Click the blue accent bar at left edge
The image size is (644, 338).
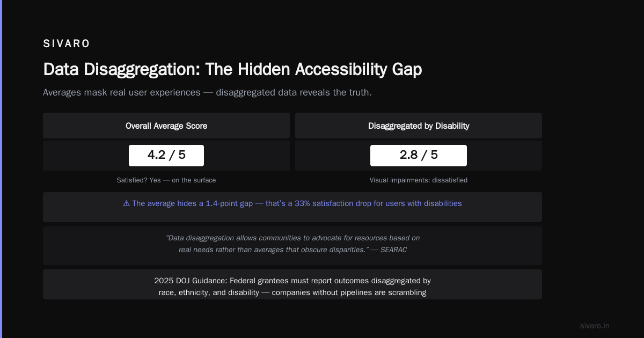click(1, 169)
